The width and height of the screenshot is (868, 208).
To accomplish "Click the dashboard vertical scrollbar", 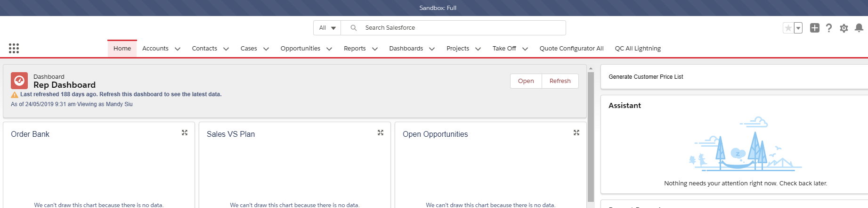I will click(x=591, y=137).
